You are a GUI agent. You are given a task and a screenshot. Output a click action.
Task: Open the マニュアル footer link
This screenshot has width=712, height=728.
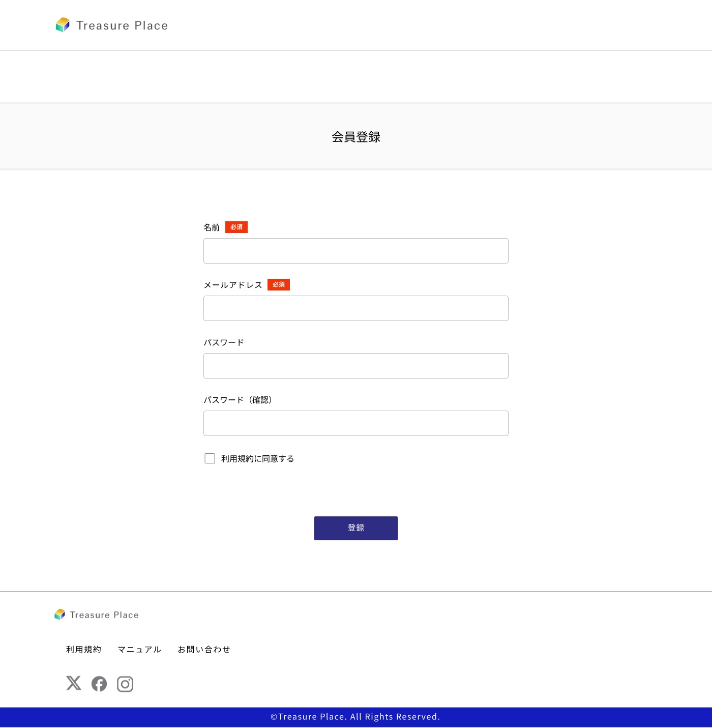point(139,650)
